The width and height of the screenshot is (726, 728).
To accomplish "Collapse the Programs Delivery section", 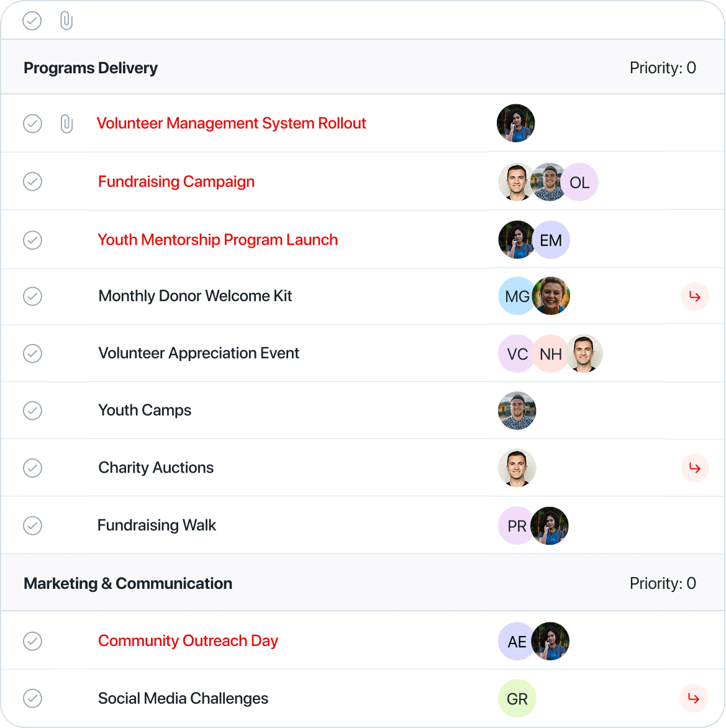I will [x=91, y=68].
